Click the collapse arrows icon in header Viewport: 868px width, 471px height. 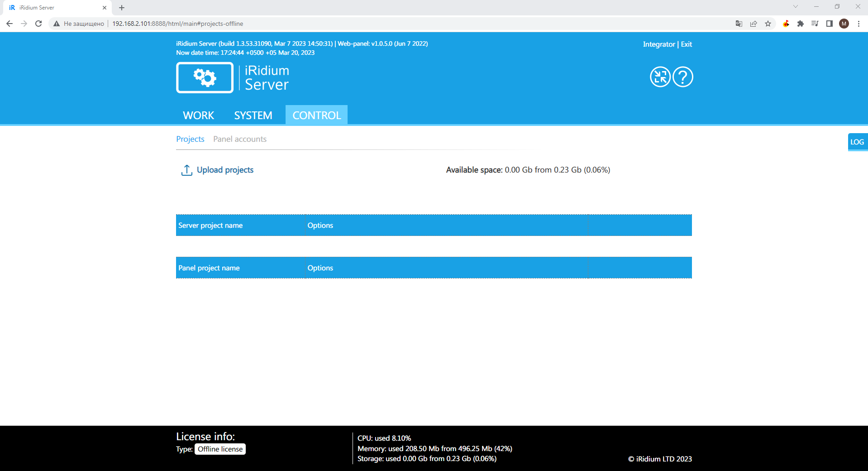click(660, 77)
